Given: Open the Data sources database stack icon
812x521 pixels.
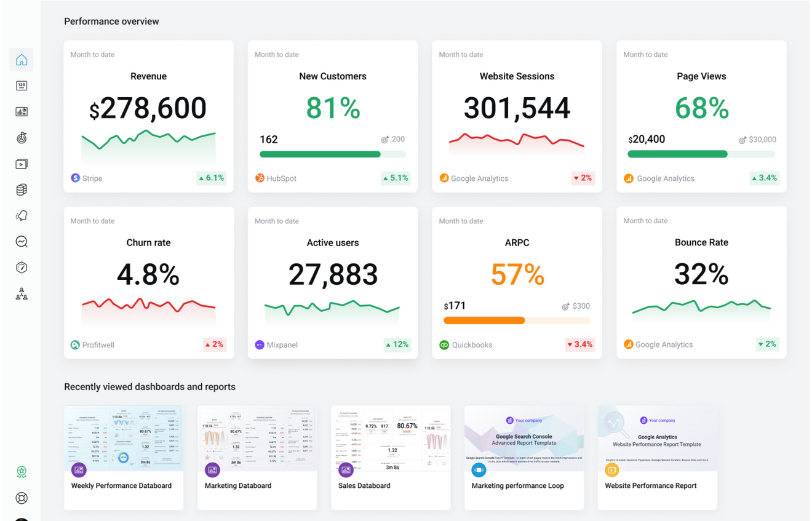Looking at the screenshot, I should point(22,190).
